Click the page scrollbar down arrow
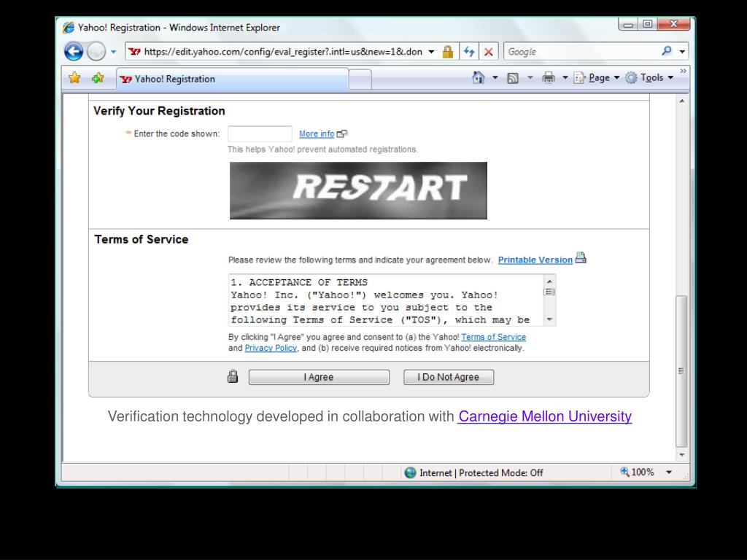 (x=682, y=455)
